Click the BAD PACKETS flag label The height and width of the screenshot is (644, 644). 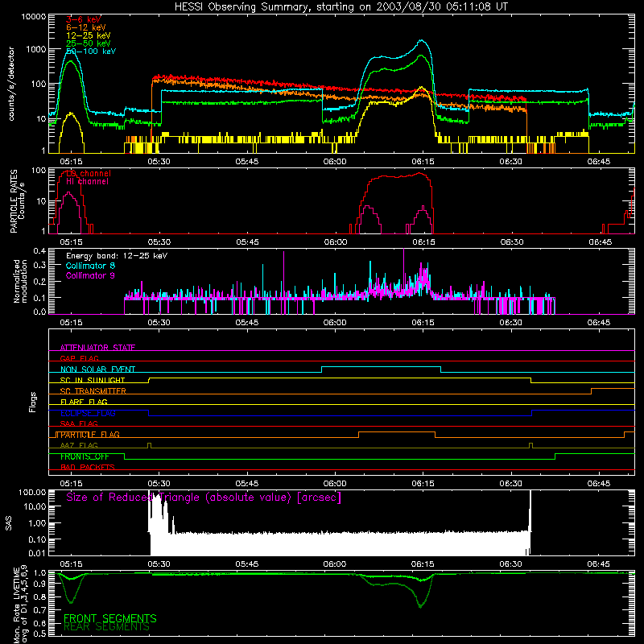[x=88, y=467]
